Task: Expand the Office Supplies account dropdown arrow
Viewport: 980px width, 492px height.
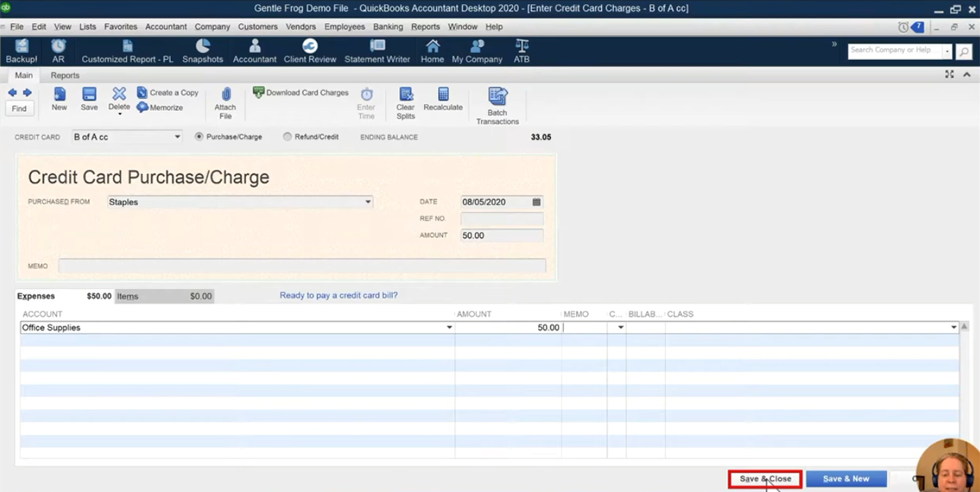Action: (449, 327)
